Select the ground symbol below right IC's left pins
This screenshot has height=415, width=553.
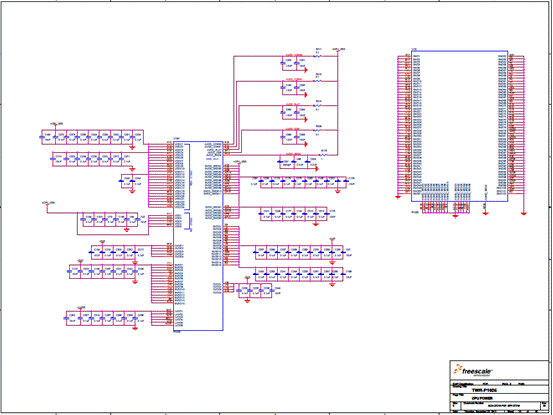398,197
